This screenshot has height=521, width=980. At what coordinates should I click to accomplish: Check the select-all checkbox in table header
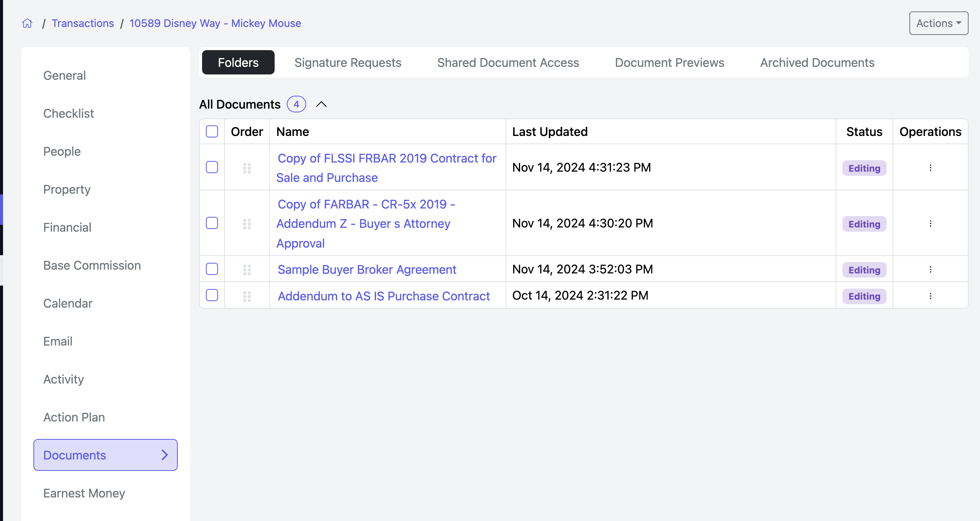[212, 132]
